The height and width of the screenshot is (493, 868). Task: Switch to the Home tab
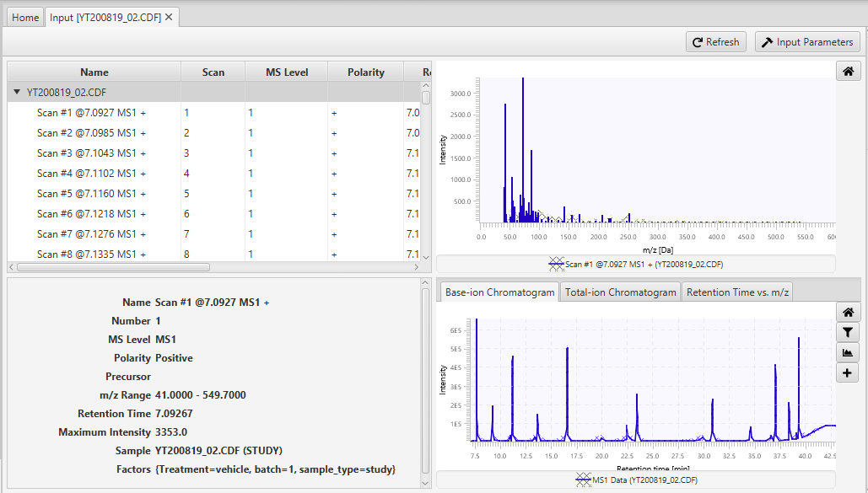[x=25, y=17]
